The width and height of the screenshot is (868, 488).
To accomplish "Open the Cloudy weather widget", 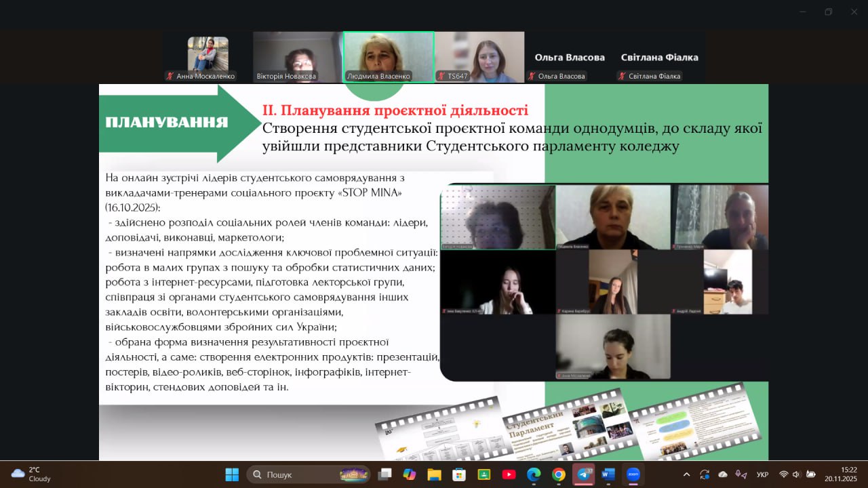I will point(31,474).
